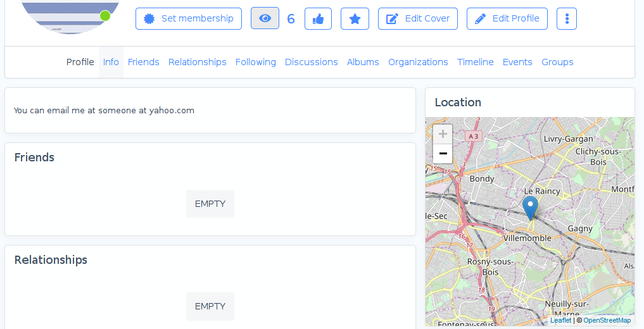Click the thumbs-up like icon button
Screen dimensions: 644x329
pos(318,19)
